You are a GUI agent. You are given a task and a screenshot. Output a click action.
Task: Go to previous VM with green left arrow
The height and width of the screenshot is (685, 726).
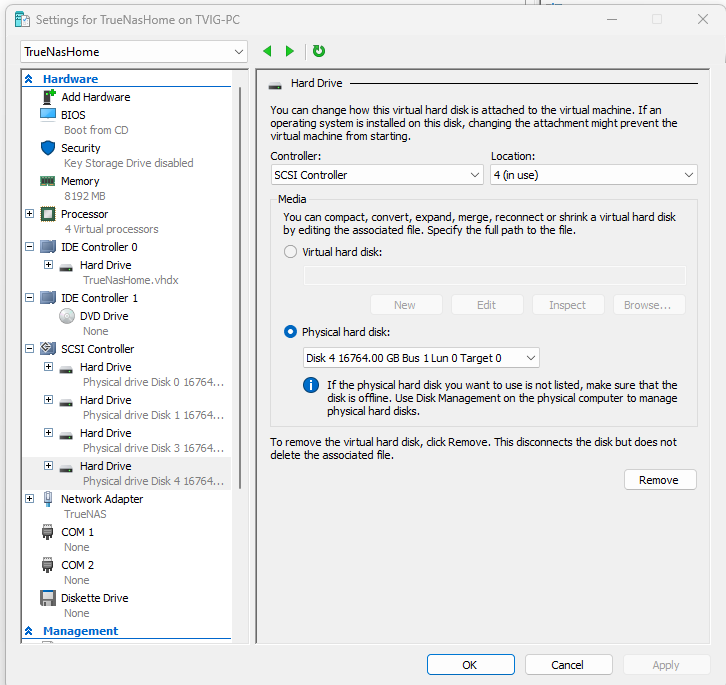(267, 51)
